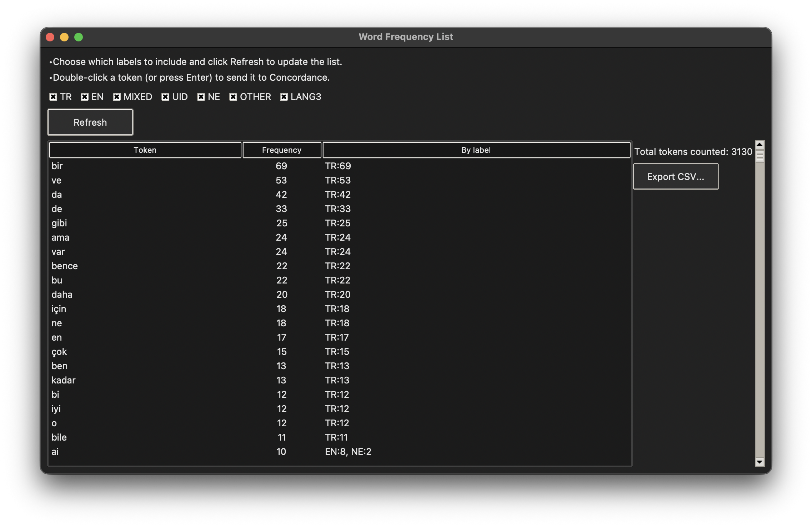Click the Refresh button to update the list

pyautogui.click(x=90, y=122)
